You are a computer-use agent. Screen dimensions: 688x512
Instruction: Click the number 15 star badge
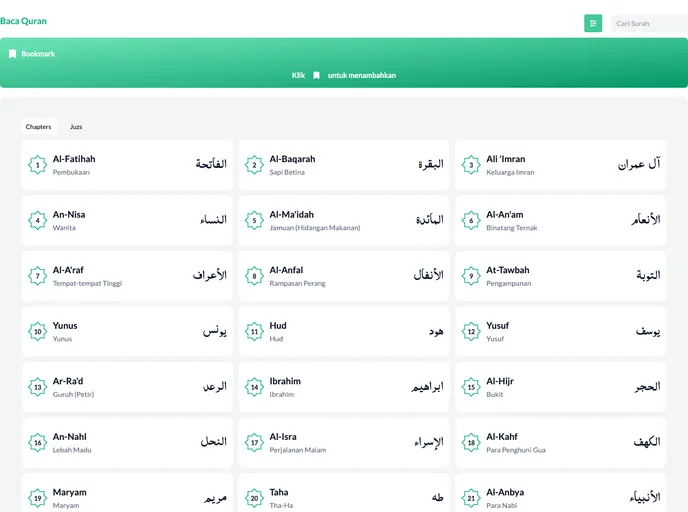click(x=471, y=387)
